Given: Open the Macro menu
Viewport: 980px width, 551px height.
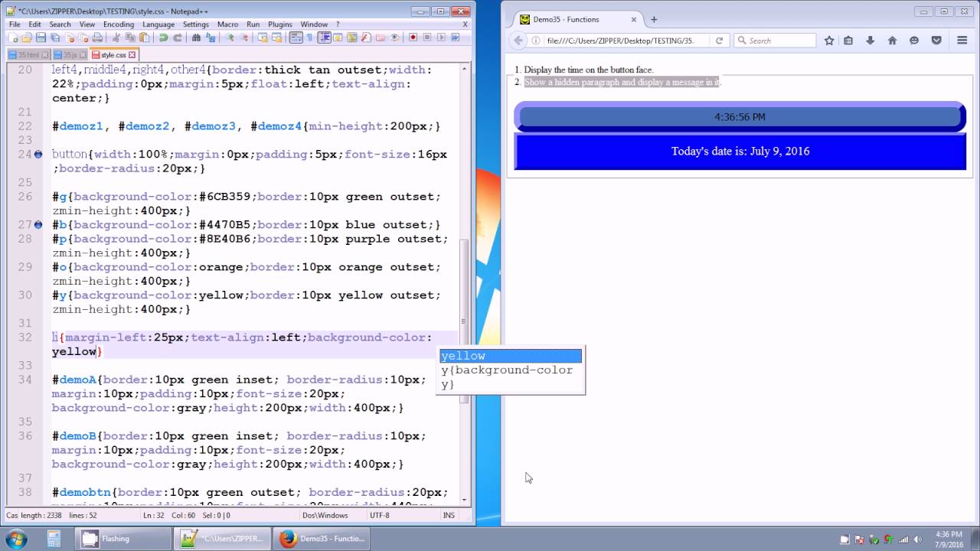Looking at the screenshot, I should tap(227, 24).
